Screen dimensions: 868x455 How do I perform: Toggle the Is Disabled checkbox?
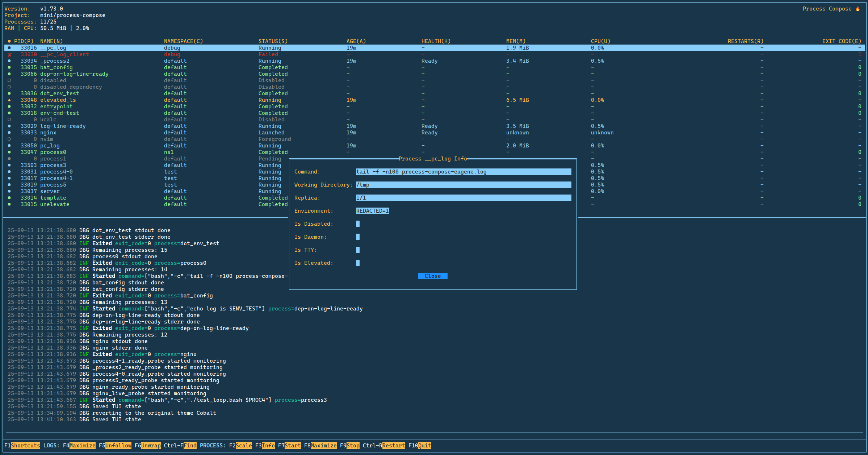pos(358,224)
